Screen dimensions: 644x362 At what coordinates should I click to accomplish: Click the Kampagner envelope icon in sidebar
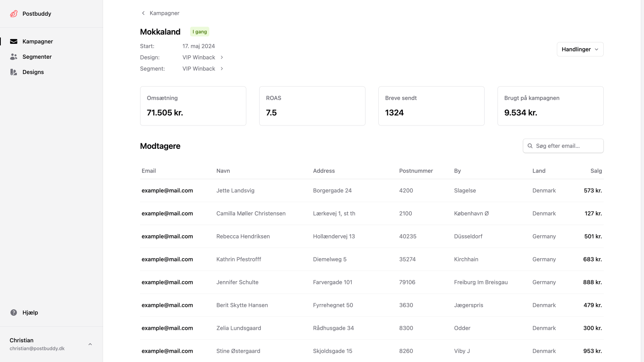[x=14, y=41]
